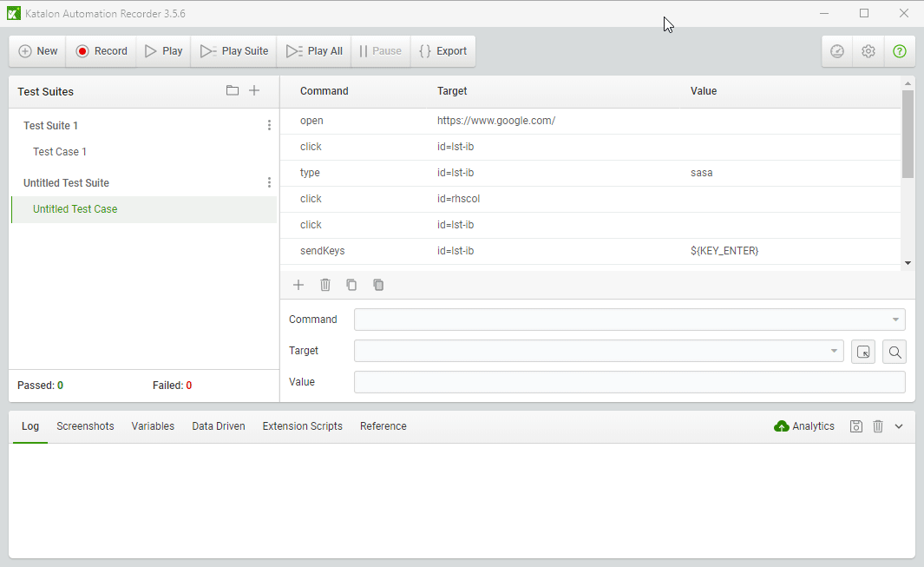Click the scrollbar down arrow in command table
924x567 pixels.
pyautogui.click(x=908, y=263)
